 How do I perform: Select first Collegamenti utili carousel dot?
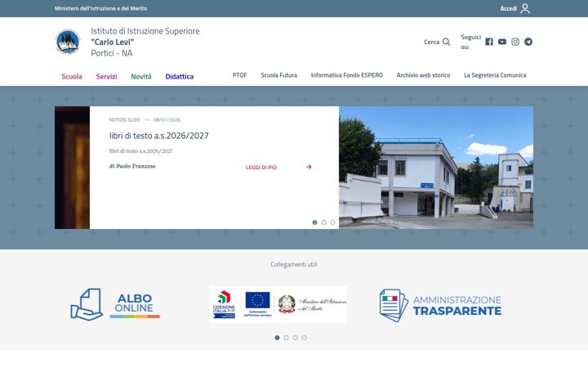tap(277, 338)
